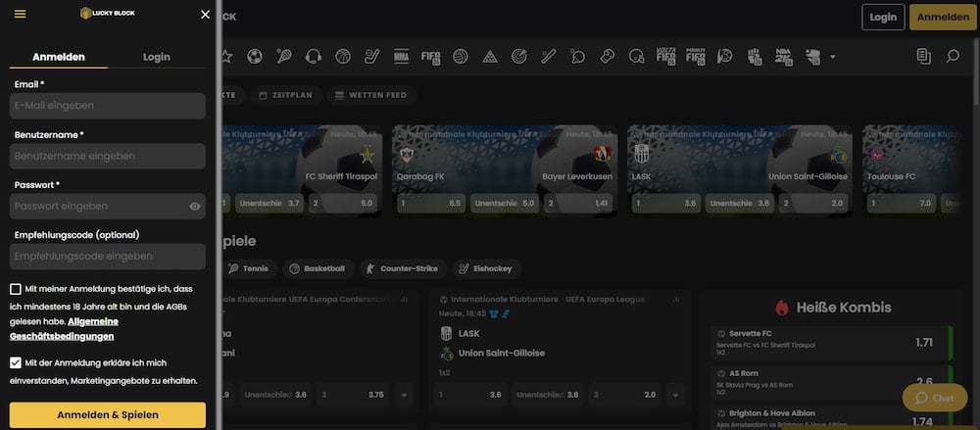Screen dimensions: 980x430
Task: Open the Zeitplan tab
Action: pyautogui.click(x=286, y=95)
